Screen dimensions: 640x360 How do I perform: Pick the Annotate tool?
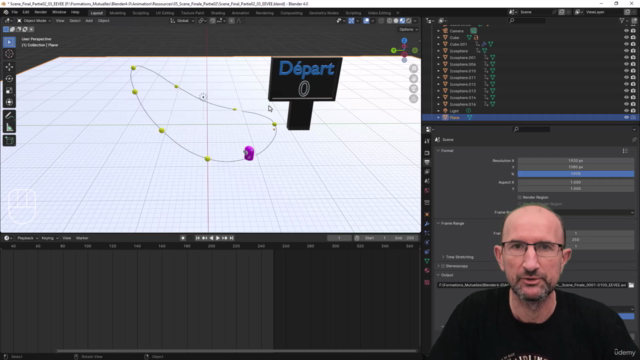9,116
